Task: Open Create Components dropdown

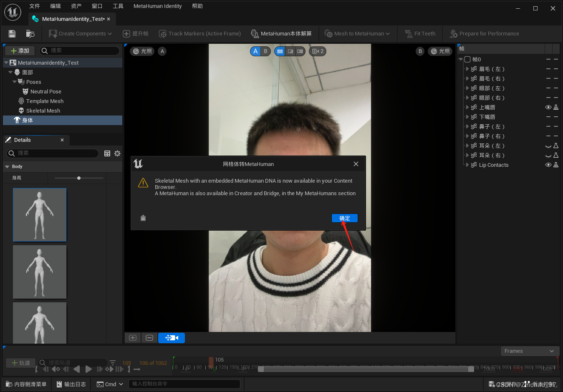Action: (x=81, y=34)
